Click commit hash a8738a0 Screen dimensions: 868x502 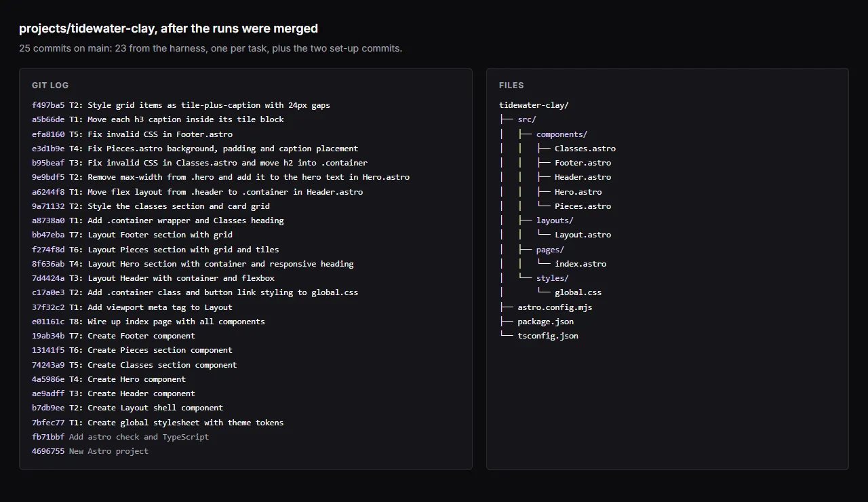tap(48, 220)
